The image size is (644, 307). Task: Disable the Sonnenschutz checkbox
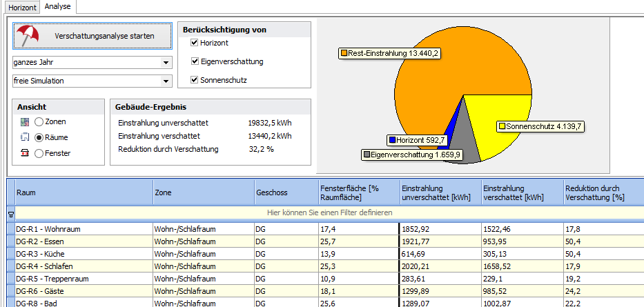pos(195,80)
